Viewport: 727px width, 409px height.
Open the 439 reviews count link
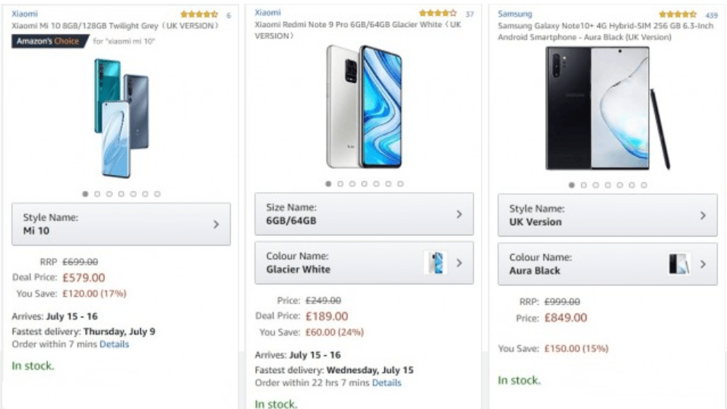(x=711, y=16)
